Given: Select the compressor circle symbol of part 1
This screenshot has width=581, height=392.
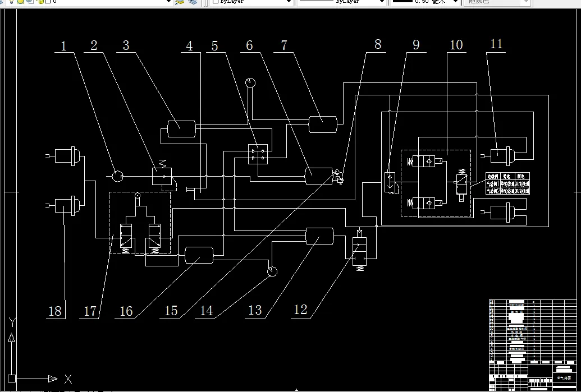Looking at the screenshot, I should tap(118, 176).
